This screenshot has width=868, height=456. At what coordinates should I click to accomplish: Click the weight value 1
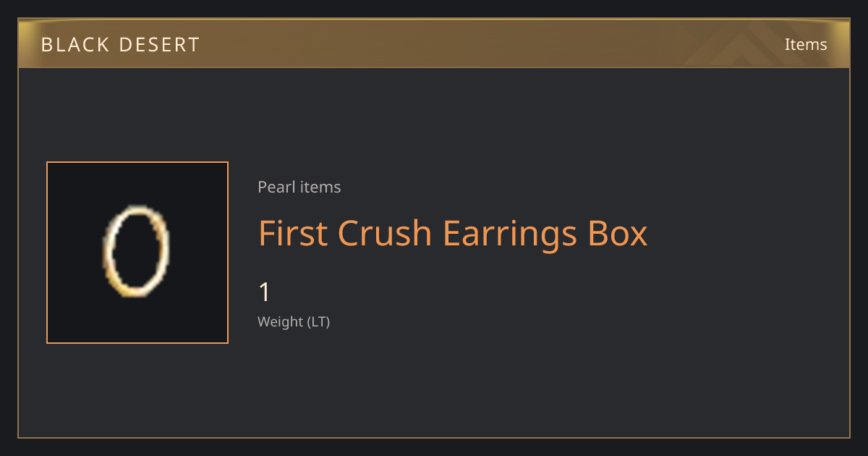coord(265,292)
